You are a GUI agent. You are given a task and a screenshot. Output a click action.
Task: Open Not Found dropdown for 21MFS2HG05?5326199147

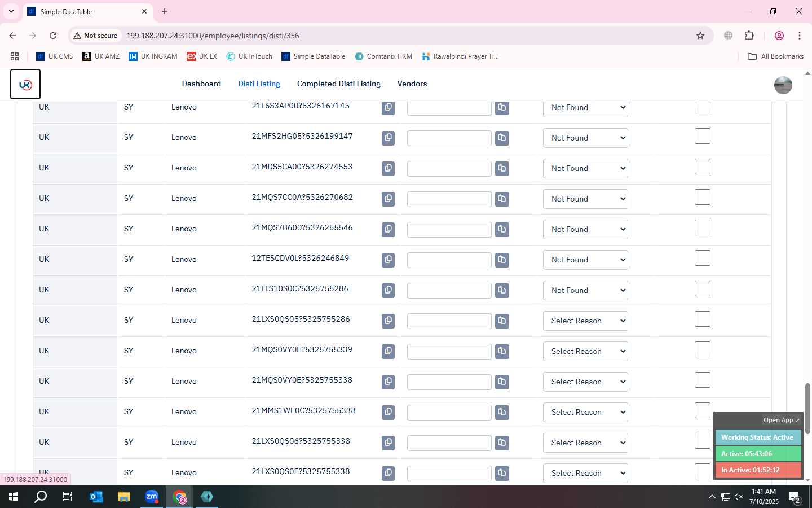click(x=585, y=138)
